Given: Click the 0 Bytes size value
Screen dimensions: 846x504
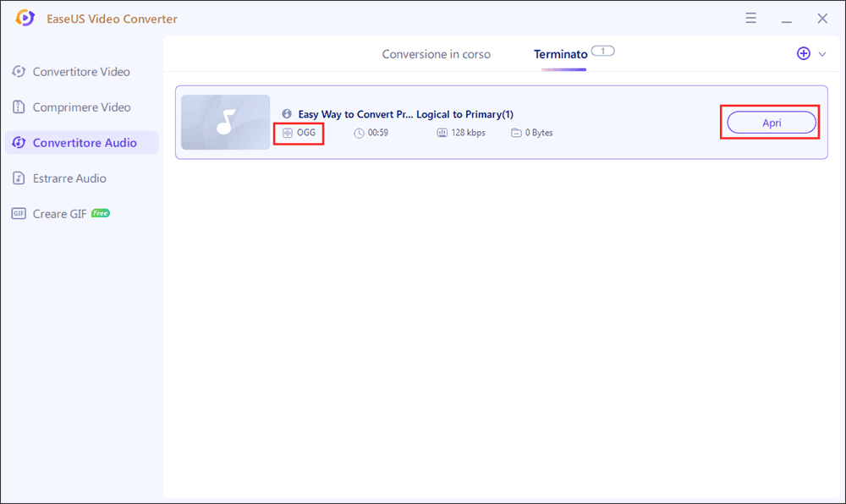Looking at the screenshot, I should click(539, 133).
